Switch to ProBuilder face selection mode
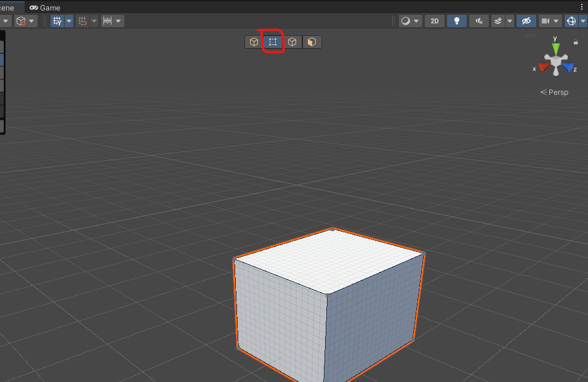Viewport: 588px width, 382px height. point(312,42)
